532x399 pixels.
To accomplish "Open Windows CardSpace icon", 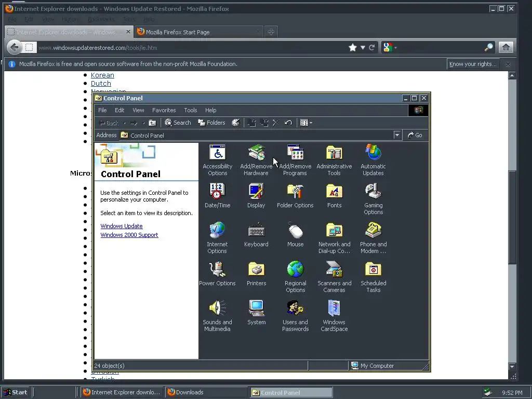I will pos(334,316).
